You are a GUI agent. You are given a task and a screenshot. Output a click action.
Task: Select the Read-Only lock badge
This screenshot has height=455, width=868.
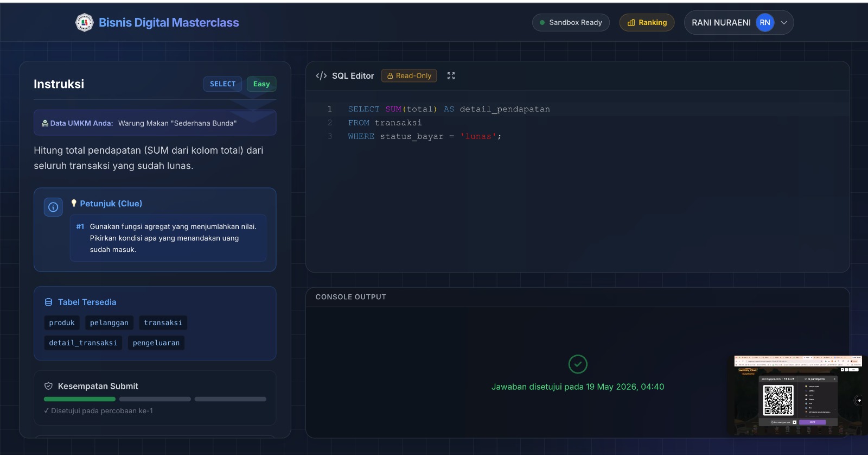409,76
